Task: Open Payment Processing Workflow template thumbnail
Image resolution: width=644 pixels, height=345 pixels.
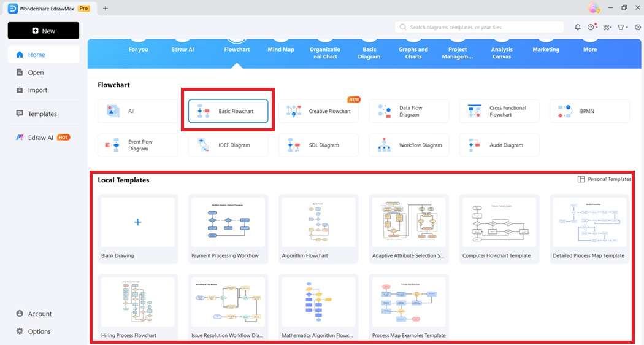Action: (228, 222)
